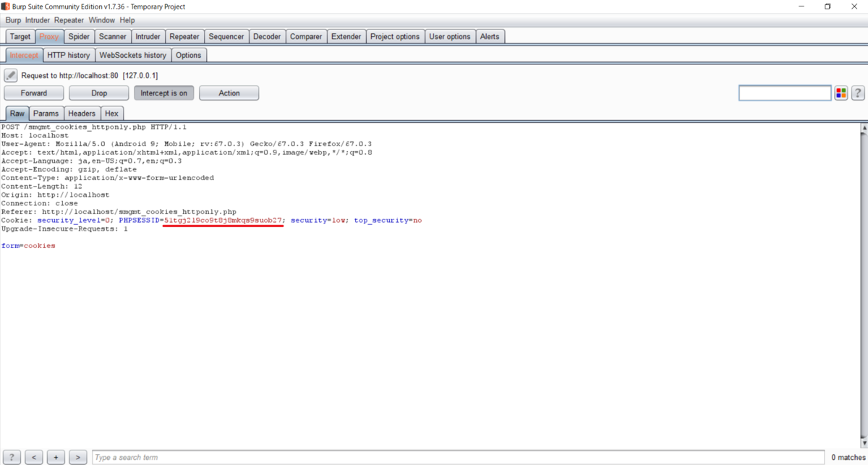The width and height of the screenshot is (868, 465).
Task: Click the PHPSESSID cookie value
Action: pyautogui.click(x=223, y=220)
